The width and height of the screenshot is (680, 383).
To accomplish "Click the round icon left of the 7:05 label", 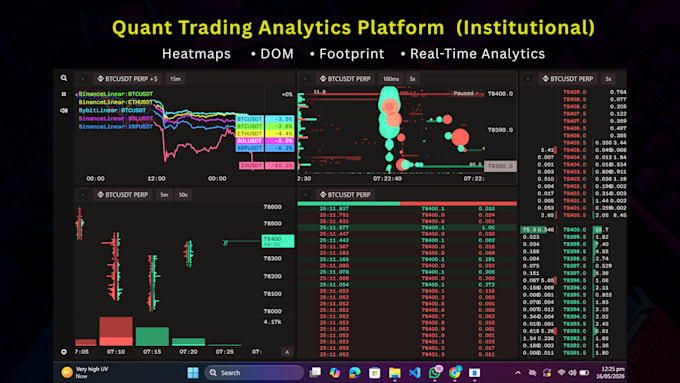I will (x=64, y=352).
